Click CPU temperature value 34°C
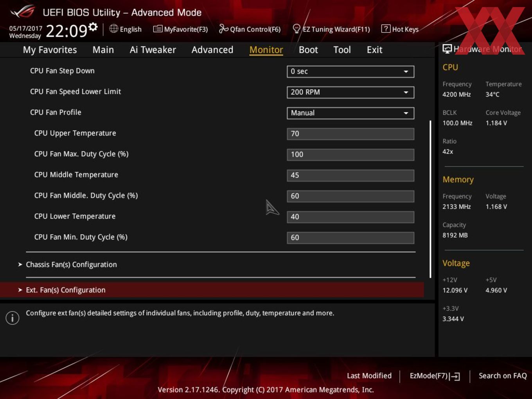This screenshot has width=532, height=399. [492, 94]
